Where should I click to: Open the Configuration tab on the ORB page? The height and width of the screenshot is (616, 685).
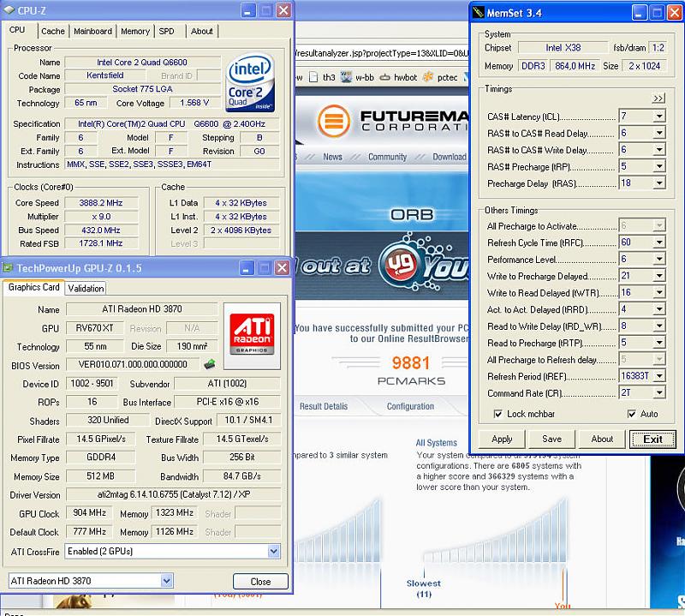410,406
